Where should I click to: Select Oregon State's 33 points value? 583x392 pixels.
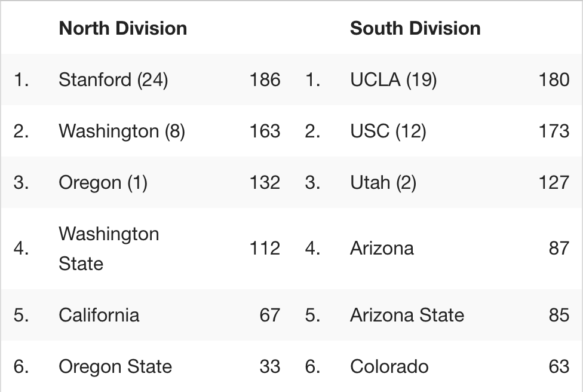click(270, 366)
